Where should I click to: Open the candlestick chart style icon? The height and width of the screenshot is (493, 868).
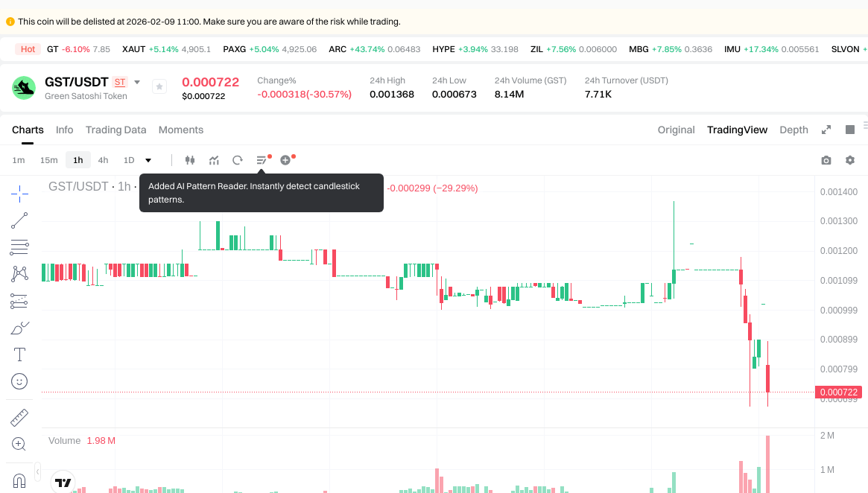189,160
